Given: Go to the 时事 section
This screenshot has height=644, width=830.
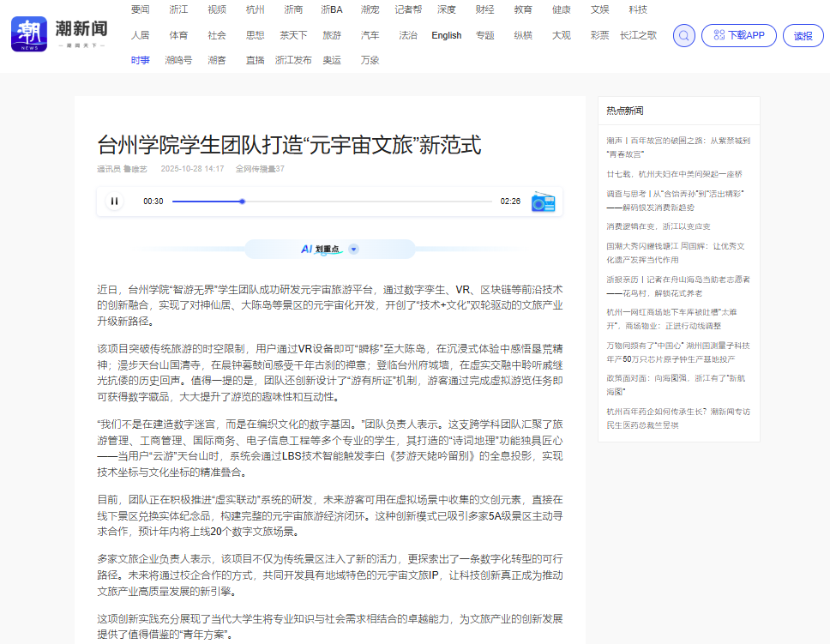Looking at the screenshot, I should point(140,60).
